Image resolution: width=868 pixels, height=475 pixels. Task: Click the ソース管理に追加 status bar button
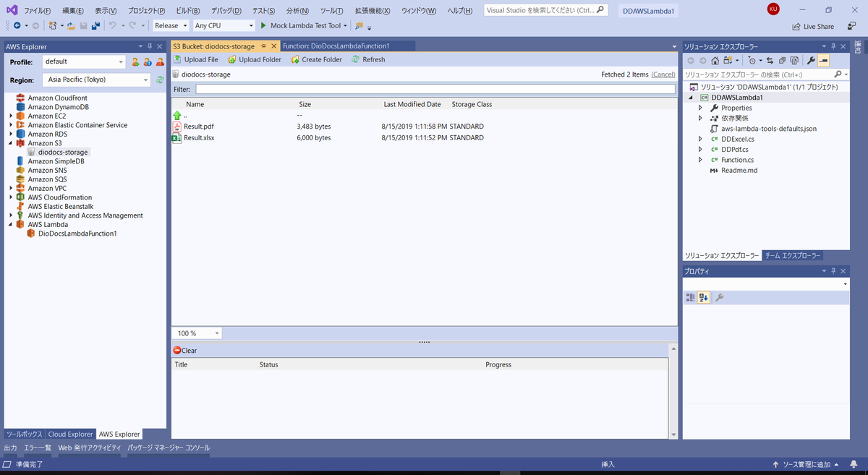pyautogui.click(x=804, y=464)
